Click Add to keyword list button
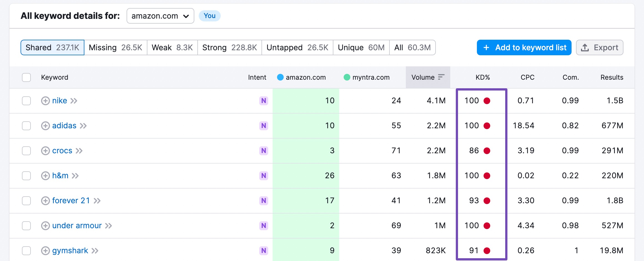 coord(524,47)
